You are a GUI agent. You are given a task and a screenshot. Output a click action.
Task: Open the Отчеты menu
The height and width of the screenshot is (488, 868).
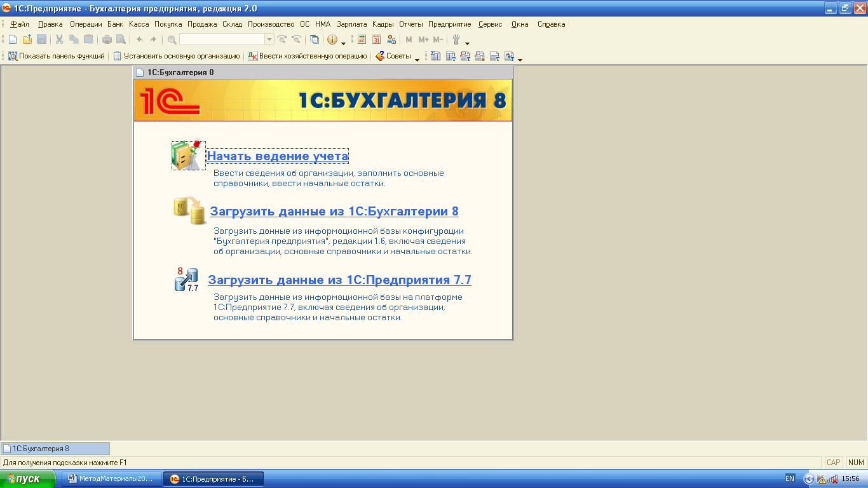411,24
